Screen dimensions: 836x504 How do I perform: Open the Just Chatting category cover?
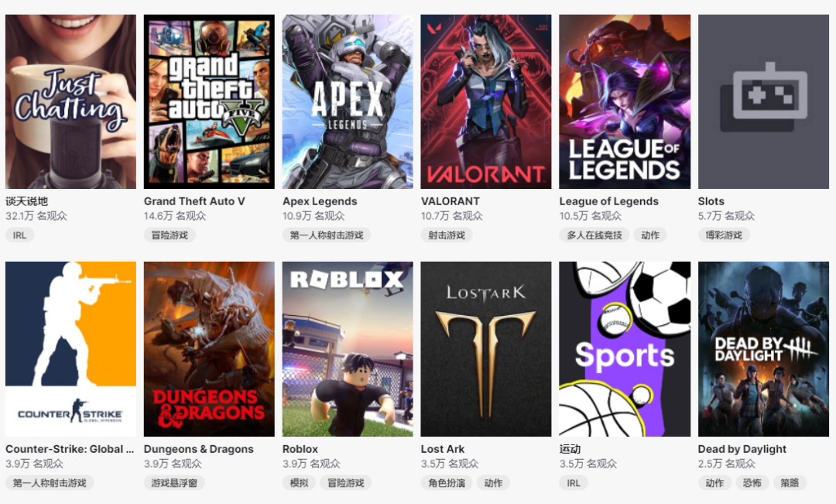pyautogui.click(x=71, y=101)
